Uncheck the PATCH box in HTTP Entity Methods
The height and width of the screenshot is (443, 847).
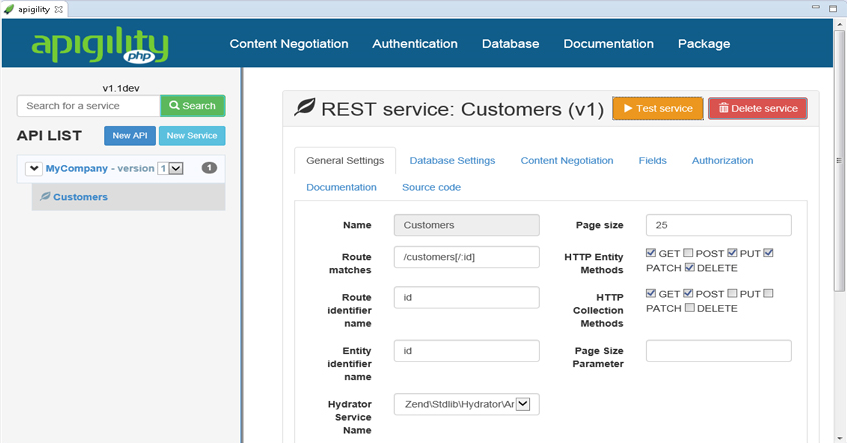(x=769, y=252)
